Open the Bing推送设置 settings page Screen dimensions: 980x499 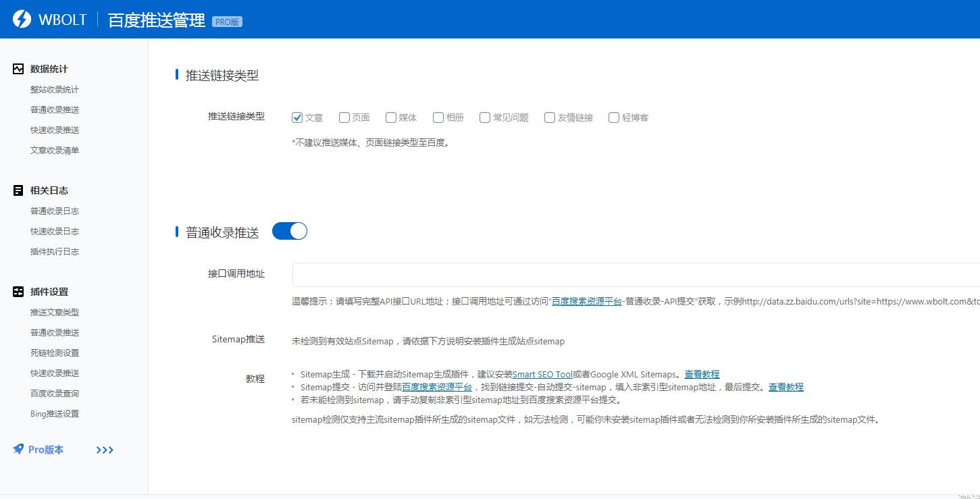55,413
